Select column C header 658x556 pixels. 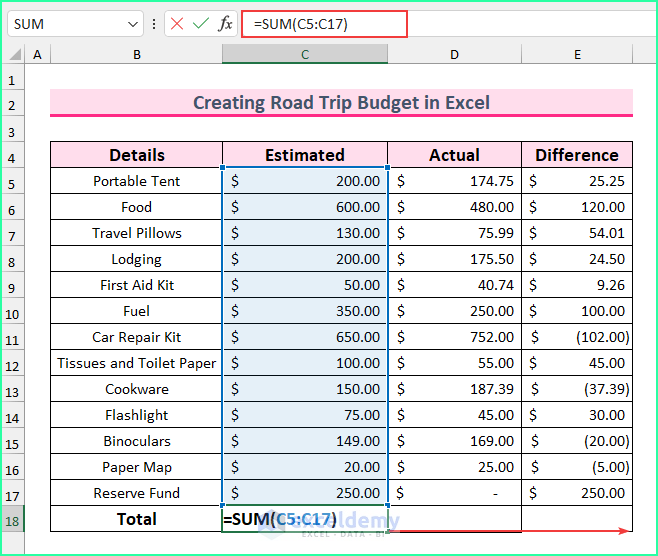click(304, 54)
